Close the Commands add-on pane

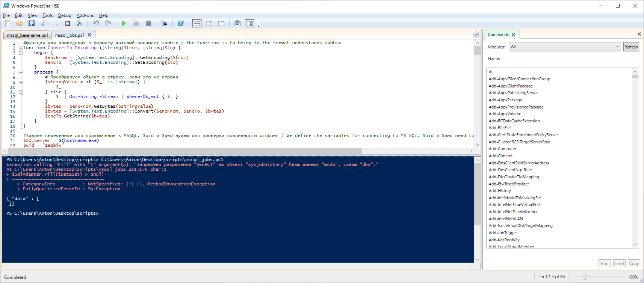click(639, 34)
